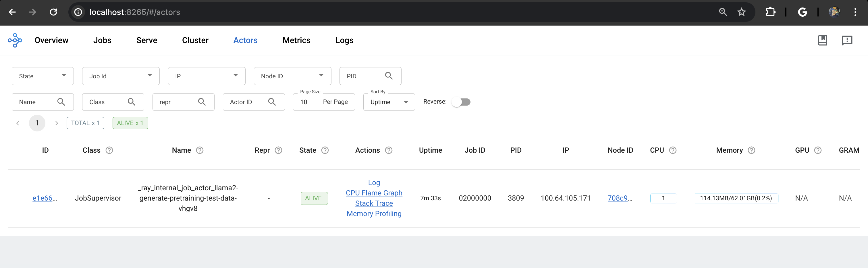This screenshot has width=868, height=268.
Task: Click the help icon next to State column
Action: coord(325,150)
